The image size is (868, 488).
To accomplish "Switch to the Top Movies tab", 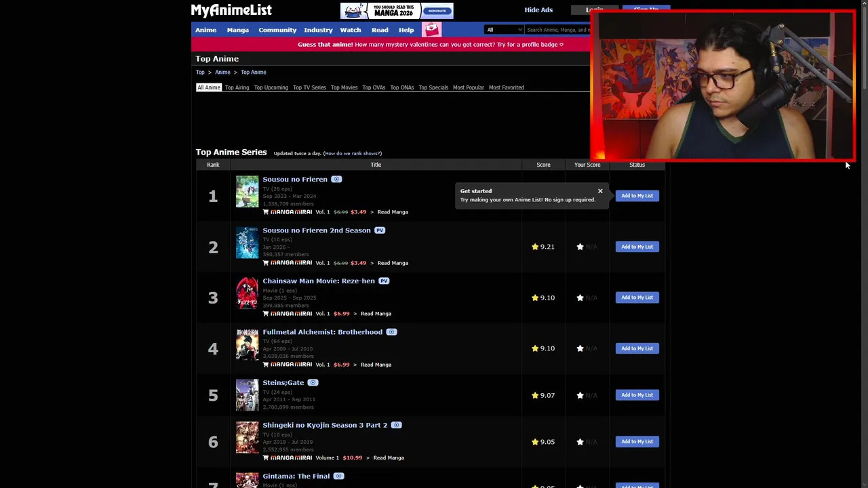I will click(344, 87).
